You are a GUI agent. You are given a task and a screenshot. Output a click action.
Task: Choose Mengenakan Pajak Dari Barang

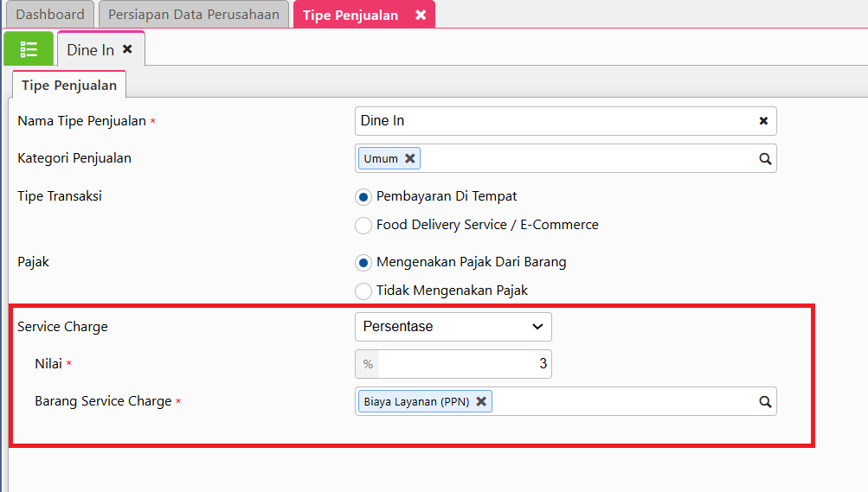(x=363, y=262)
